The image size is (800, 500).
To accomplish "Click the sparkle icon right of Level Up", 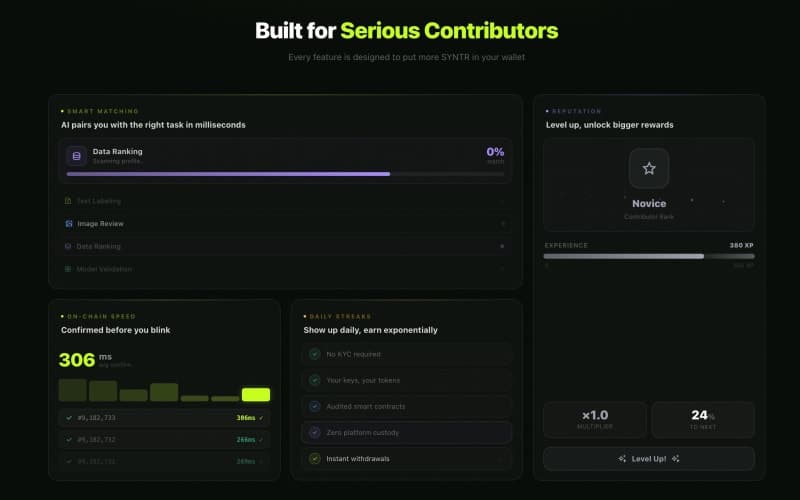I will point(676,459).
